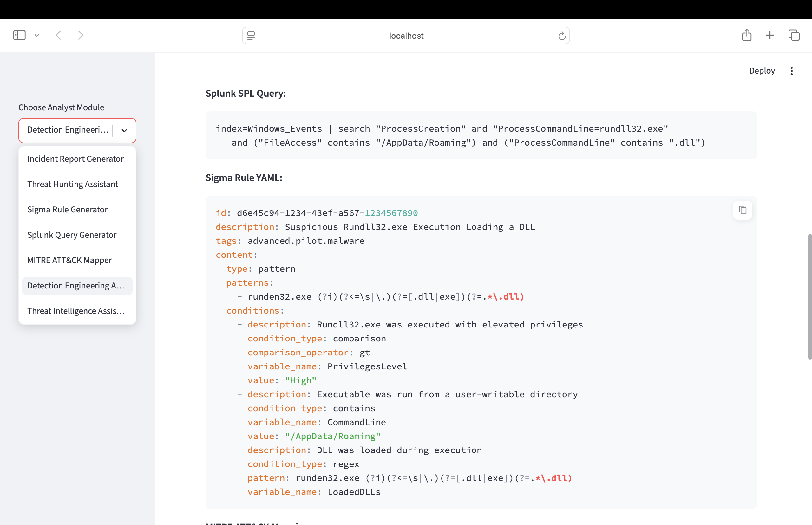Click the Choose Analyst Module label
Viewport: 812px width, 525px height.
click(x=62, y=107)
